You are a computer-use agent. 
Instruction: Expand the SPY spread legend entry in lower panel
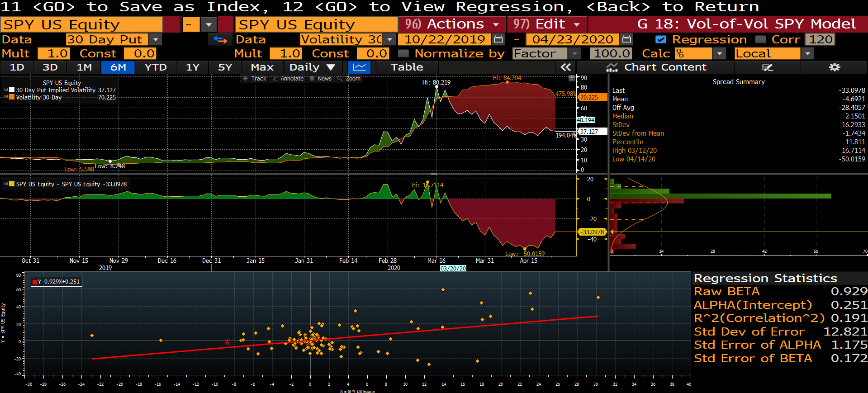click(x=6, y=184)
